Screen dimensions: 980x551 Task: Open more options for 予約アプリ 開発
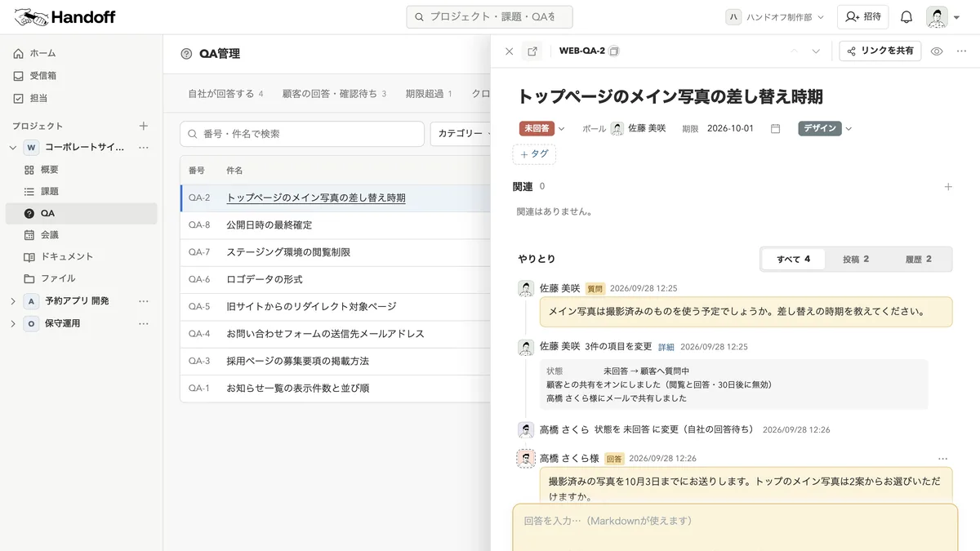[144, 301]
